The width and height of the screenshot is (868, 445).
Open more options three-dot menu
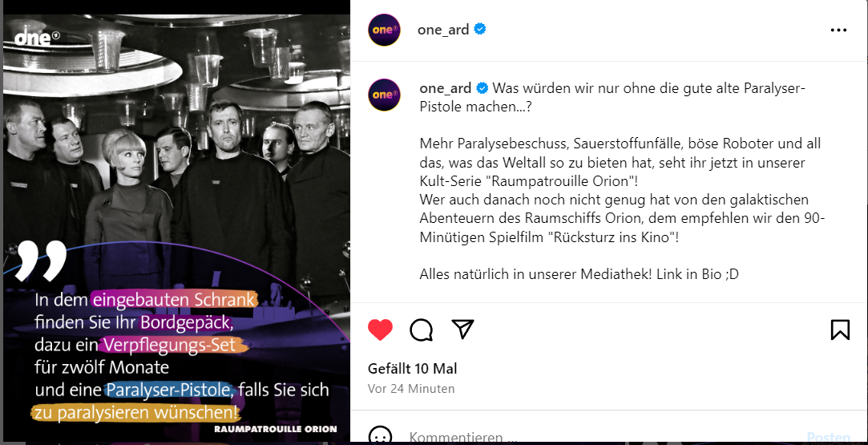[838, 30]
